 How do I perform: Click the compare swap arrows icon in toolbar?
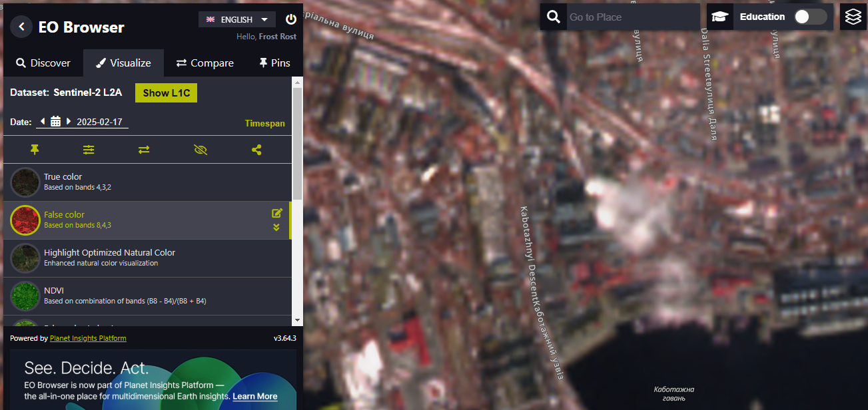tap(144, 150)
